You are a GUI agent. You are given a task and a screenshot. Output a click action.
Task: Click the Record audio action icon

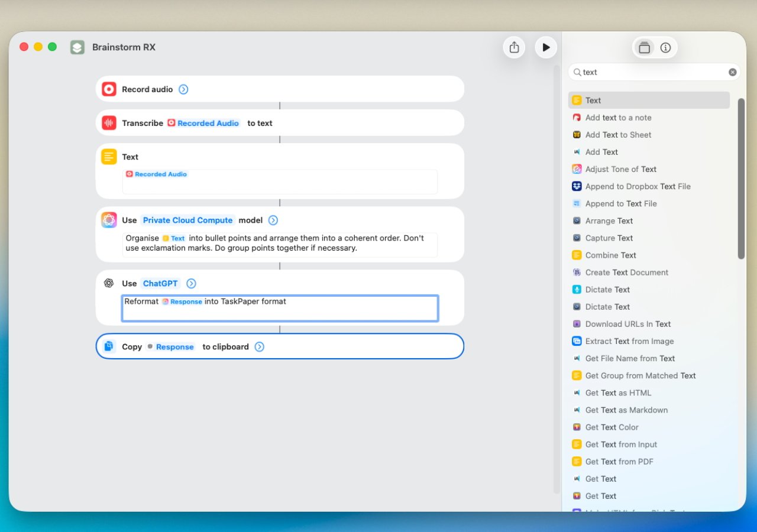(x=109, y=89)
